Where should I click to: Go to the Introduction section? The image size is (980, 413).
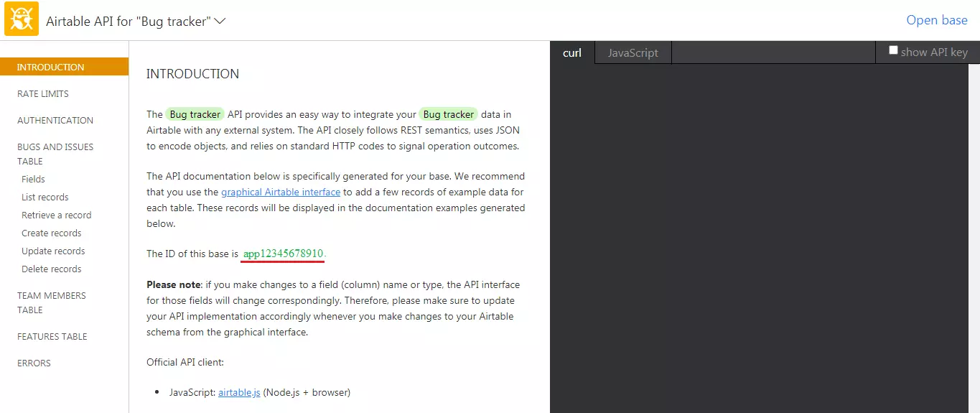point(51,67)
